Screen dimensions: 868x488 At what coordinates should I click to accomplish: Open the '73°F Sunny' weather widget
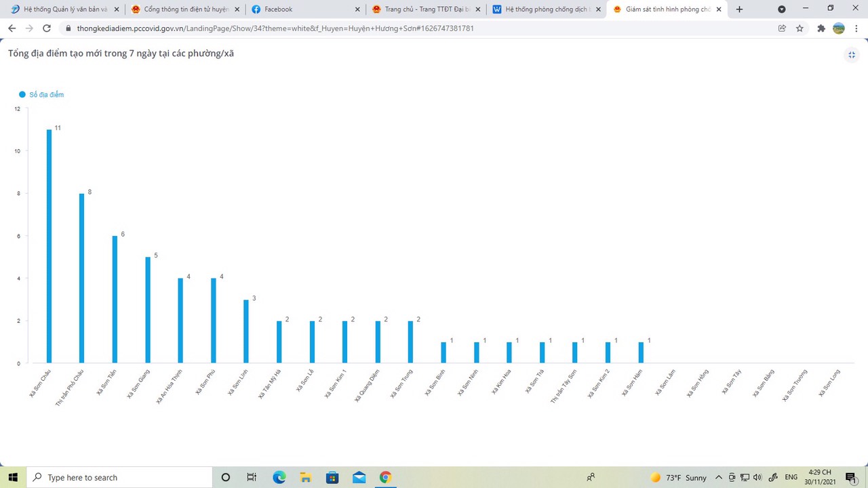(x=677, y=477)
